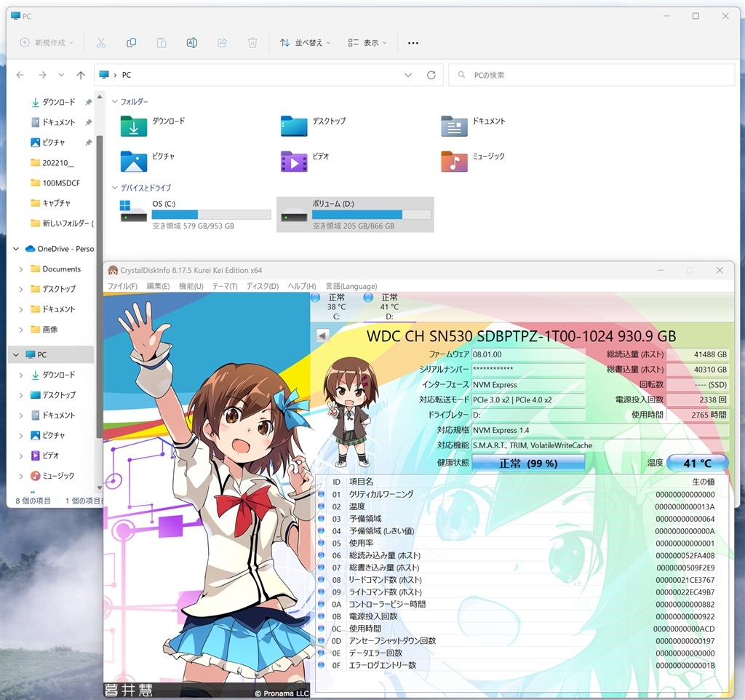The width and height of the screenshot is (745, 700).
Task: Collapse the OneDrive - Personal tree node
Action: pos(16,249)
